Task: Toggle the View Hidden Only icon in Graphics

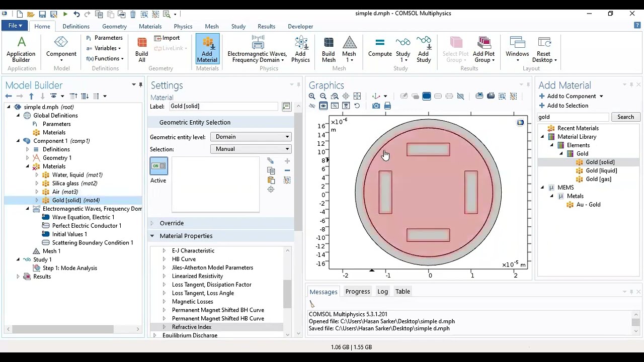Action: [x=335, y=106]
